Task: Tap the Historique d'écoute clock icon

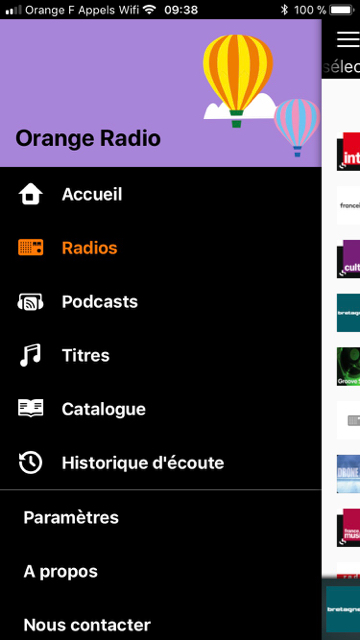Action: click(31, 463)
